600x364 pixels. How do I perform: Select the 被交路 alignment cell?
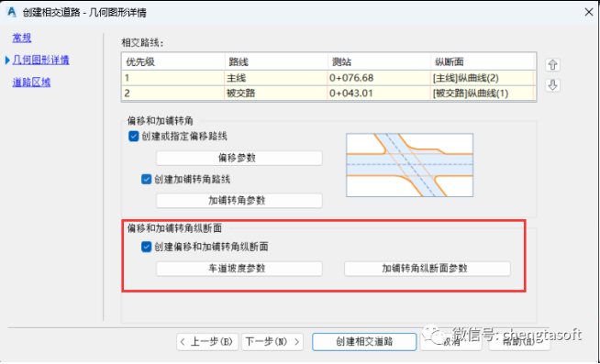(x=276, y=93)
